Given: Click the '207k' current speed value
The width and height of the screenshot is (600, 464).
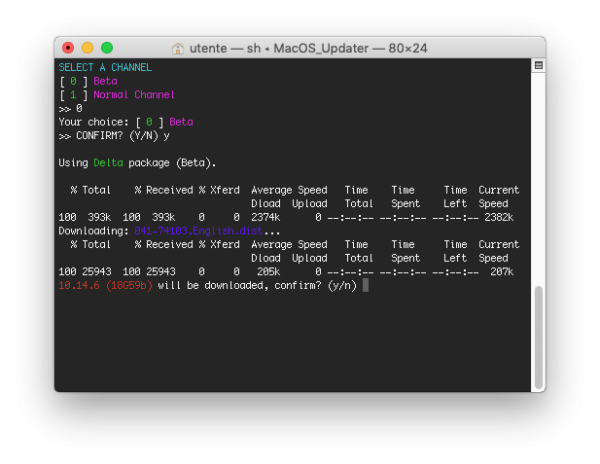Looking at the screenshot, I should (502, 272).
